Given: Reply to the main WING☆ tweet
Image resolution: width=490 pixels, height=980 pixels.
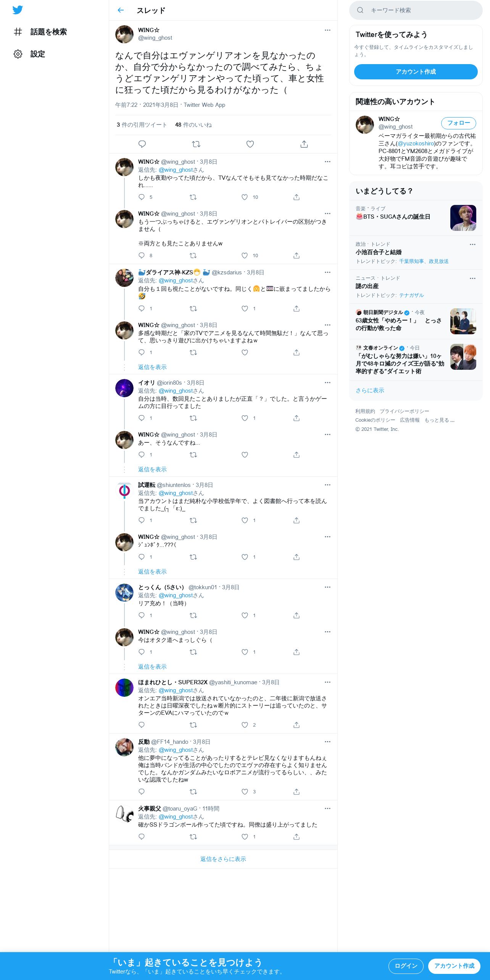Looking at the screenshot, I should tap(142, 144).
